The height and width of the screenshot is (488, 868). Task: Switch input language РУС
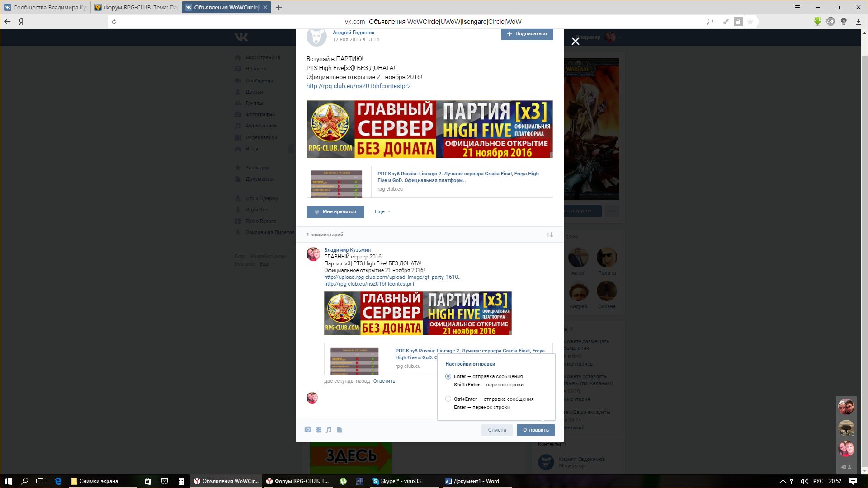click(818, 481)
